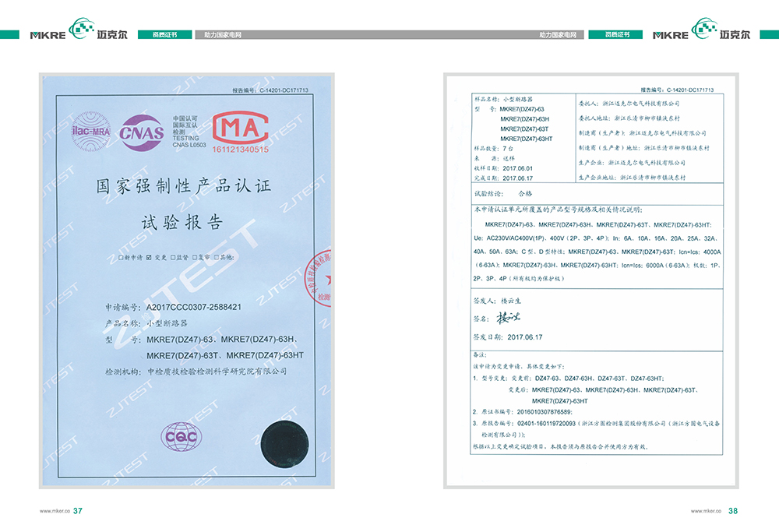
Task: Uncheck the 变更 checkbox
Action: point(149,258)
